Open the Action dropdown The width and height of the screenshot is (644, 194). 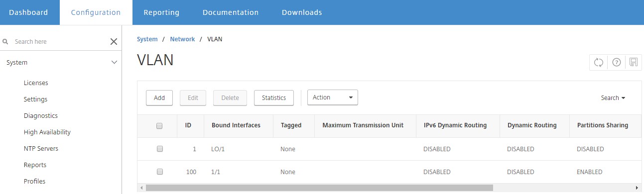coord(333,97)
